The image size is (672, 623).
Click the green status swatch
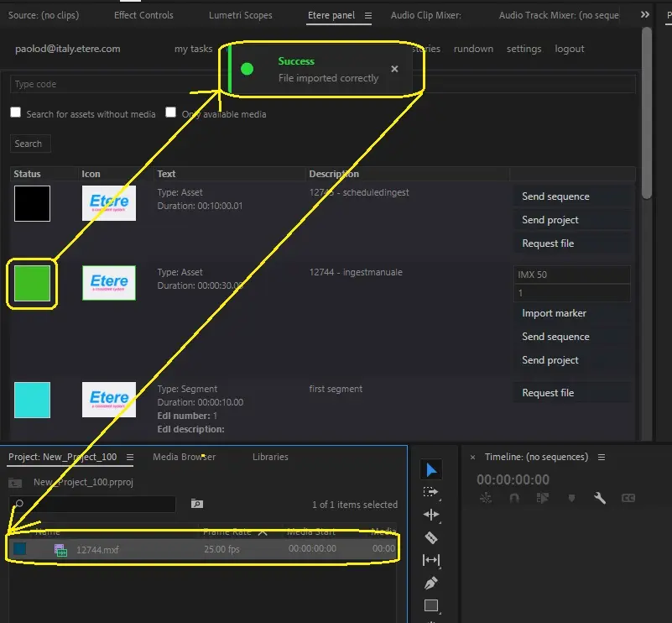click(32, 285)
